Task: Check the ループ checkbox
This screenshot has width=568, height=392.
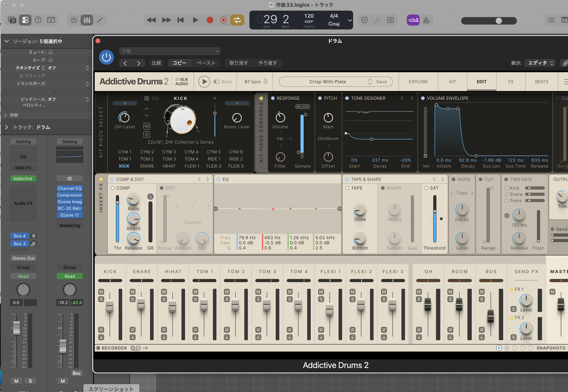Action: (x=51, y=60)
